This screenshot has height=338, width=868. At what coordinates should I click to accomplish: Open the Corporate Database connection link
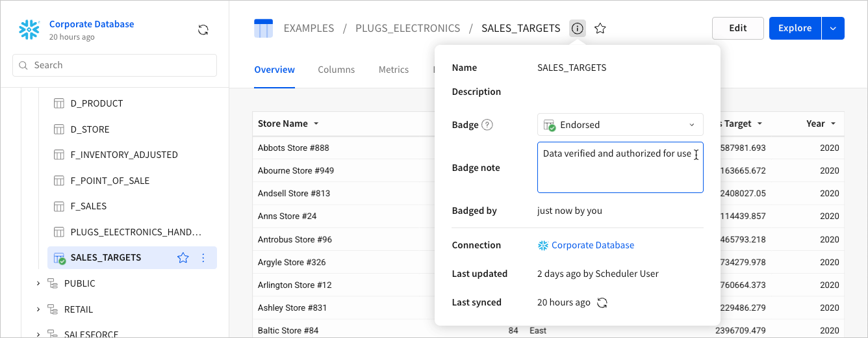click(x=593, y=246)
